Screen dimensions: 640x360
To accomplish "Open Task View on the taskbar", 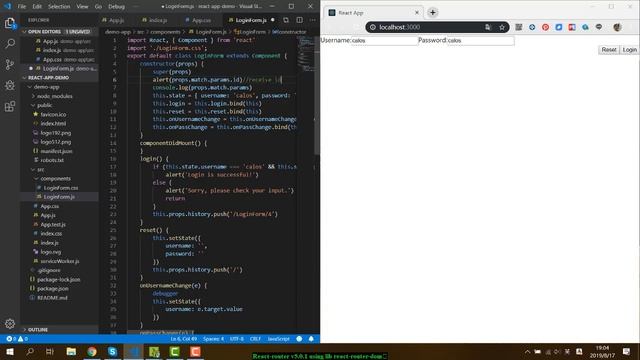I will [x=50, y=351].
